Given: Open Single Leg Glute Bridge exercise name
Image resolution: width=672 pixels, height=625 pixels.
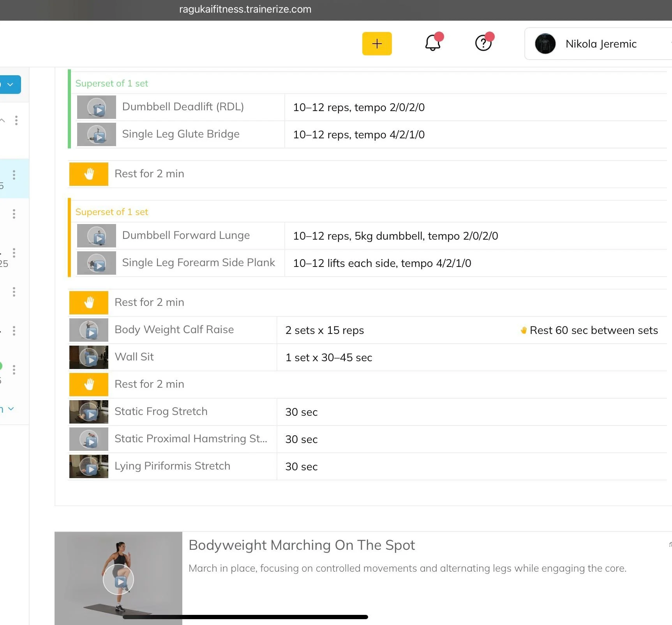Looking at the screenshot, I should point(181,134).
